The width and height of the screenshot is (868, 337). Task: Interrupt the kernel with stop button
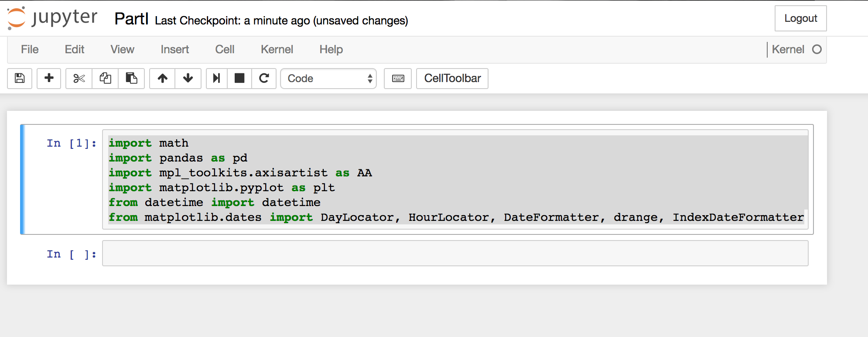(239, 79)
